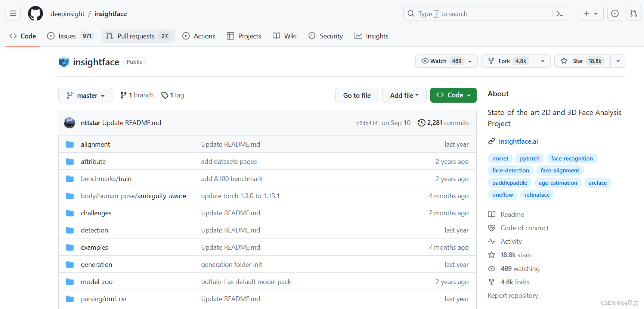The width and height of the screenshot is (644, 309).
Task: Click the star icon next to 18.8k stars
Action: coord(492,255)
